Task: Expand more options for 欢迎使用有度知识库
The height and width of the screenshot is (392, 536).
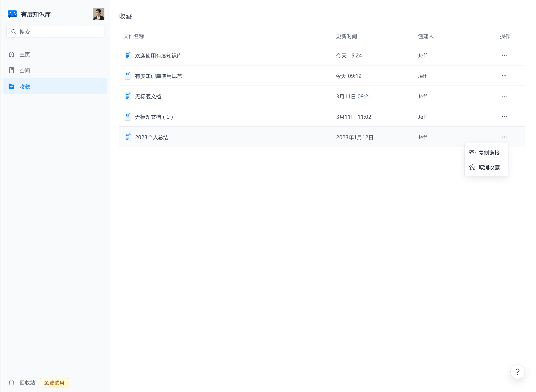Action: (504, 55)
